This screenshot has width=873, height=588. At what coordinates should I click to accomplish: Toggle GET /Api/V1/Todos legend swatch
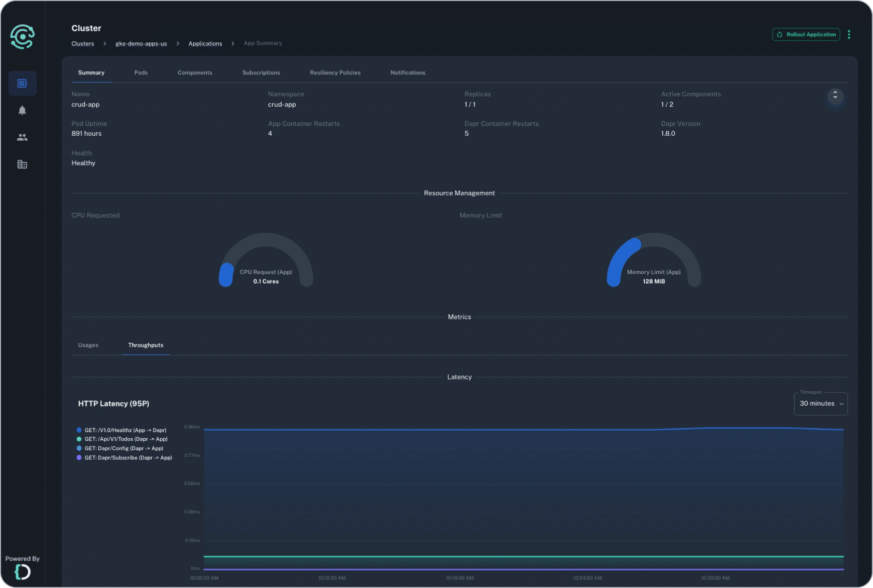tap(79, 439)
